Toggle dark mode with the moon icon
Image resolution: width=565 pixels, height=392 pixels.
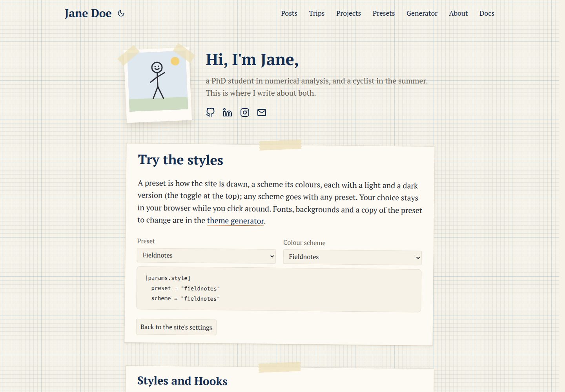[x=121, y=13]
